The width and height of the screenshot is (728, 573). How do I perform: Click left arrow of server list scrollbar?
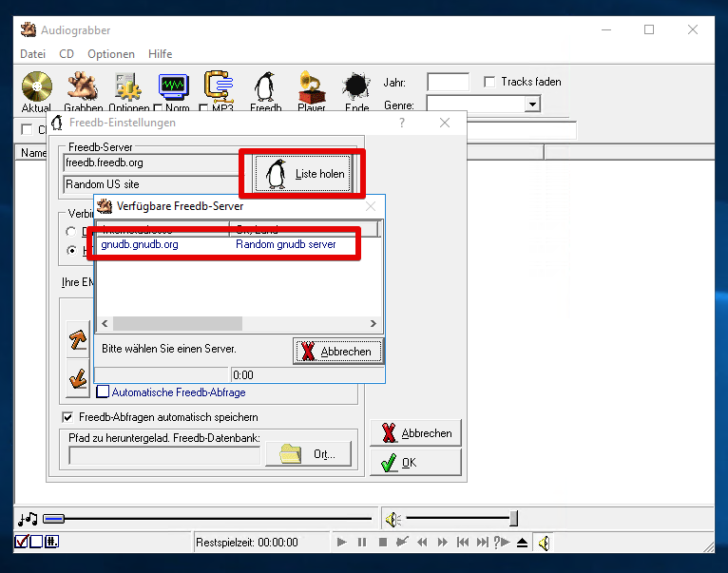[x=105, y=323]
